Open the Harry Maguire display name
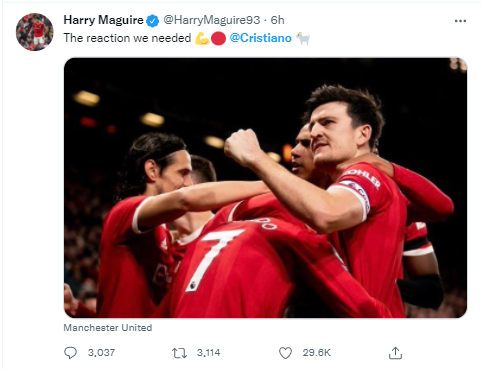 tap(104, 20)
